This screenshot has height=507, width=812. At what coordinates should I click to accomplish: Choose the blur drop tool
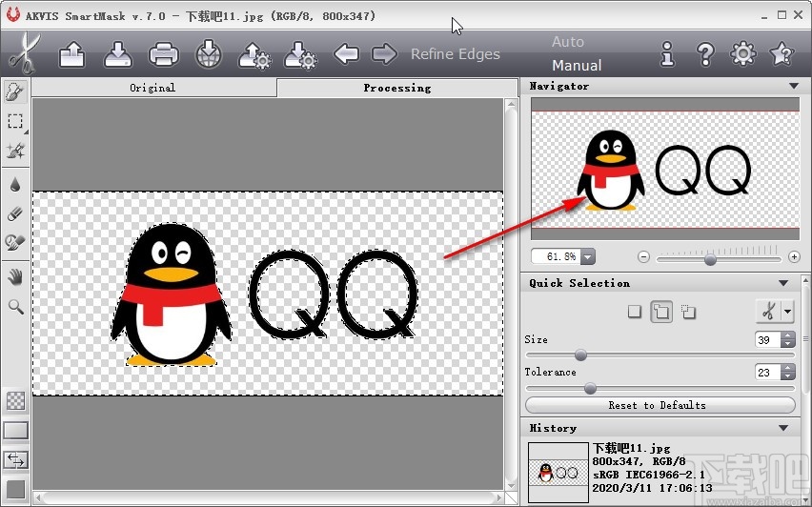[x=15, y=184]
